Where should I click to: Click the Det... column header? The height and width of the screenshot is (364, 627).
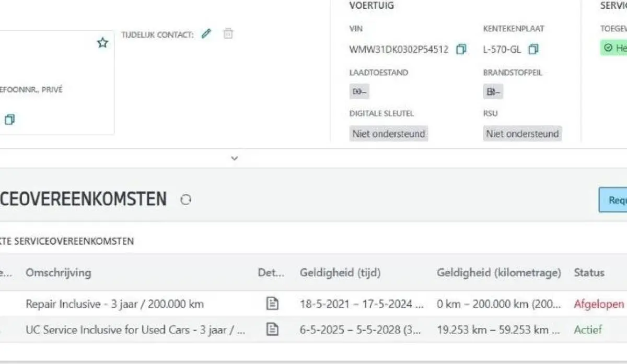pos(271,273)
